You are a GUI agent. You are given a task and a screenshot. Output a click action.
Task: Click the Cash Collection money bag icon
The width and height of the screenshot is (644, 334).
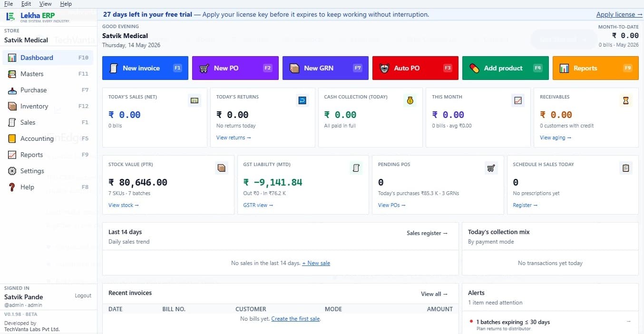[x=410, y=100]
